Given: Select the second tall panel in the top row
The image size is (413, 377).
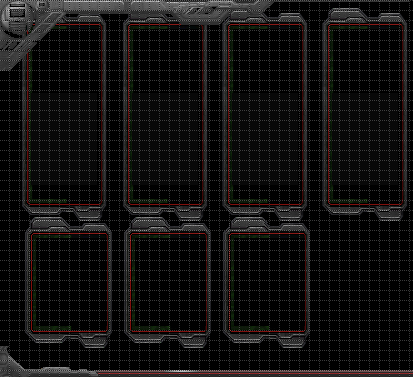Looking at the screenshot, I should tap(166, 114).
